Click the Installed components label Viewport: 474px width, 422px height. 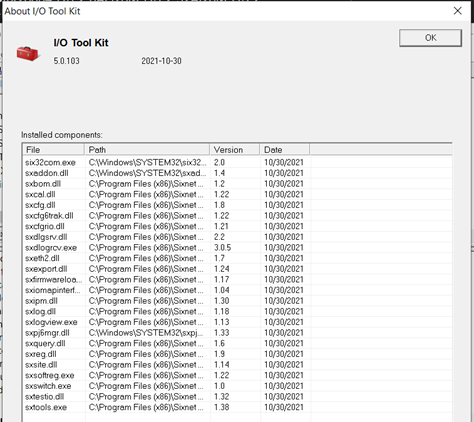[62, 135]
